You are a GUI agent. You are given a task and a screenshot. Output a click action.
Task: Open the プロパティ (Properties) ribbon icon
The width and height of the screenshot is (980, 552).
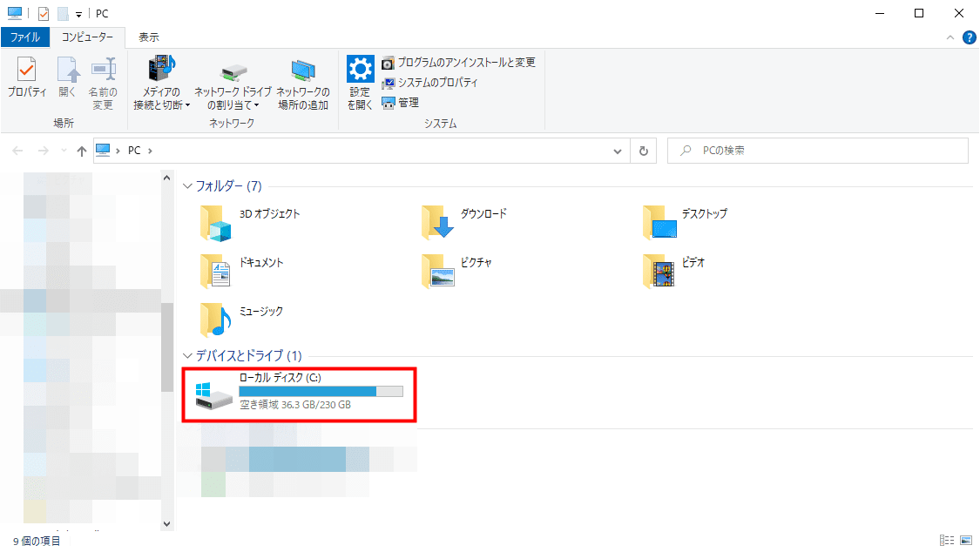[26, 78]
